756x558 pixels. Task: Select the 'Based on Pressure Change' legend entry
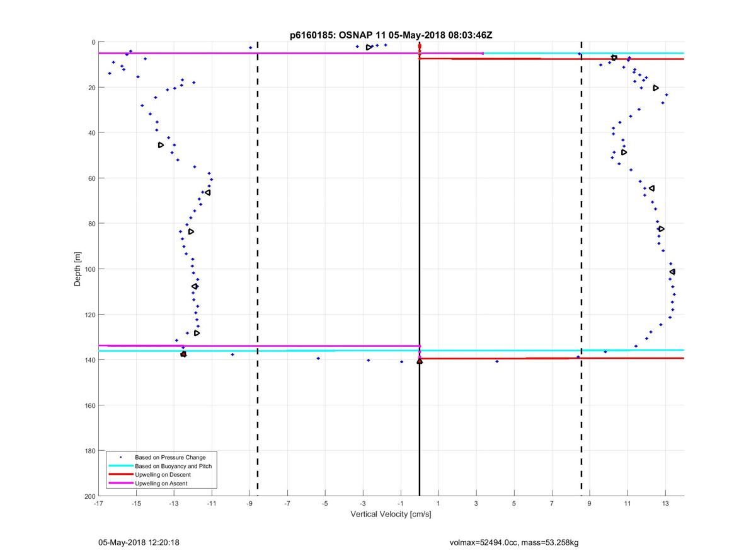tap(170, 457)
